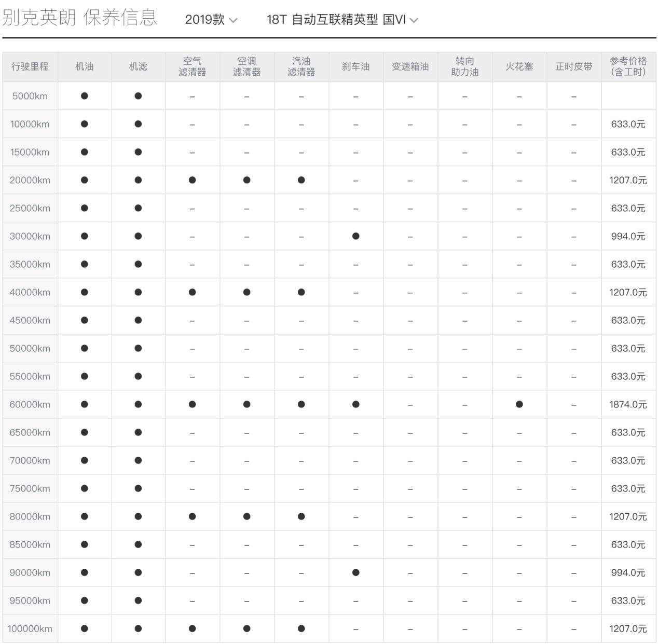The height and width of the screenshot is (644, 658).
Task: Click the 空气滤清器 dot at 20000km
Action: (192, 180)
